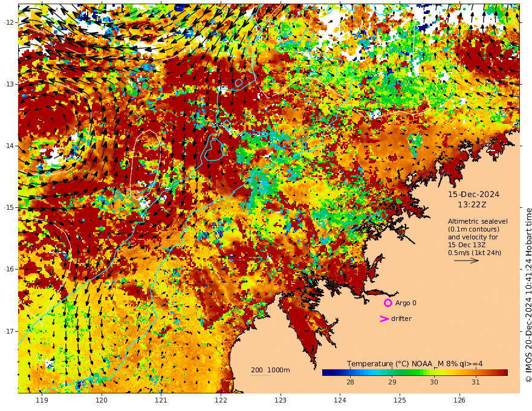Image resolution: width=532 pixels, height=411 pixels.
Task: Click the "15-Dec 13Z" caption line
Action: 467,245
